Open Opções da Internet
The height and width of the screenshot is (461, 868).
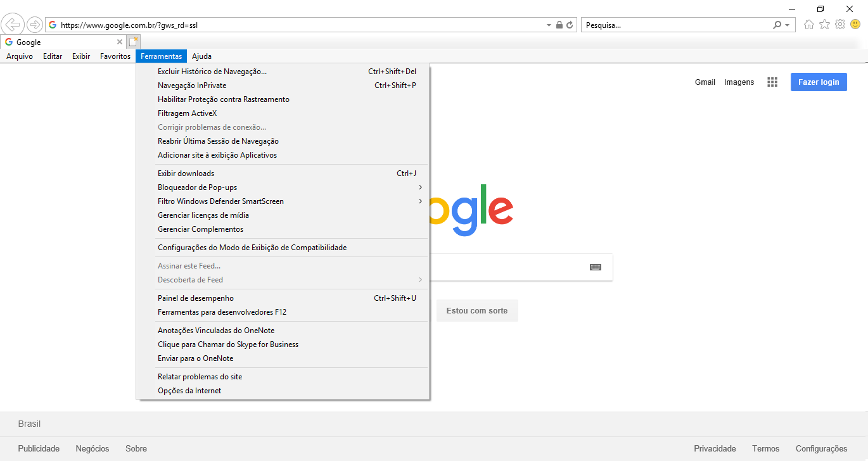[283, 391]
